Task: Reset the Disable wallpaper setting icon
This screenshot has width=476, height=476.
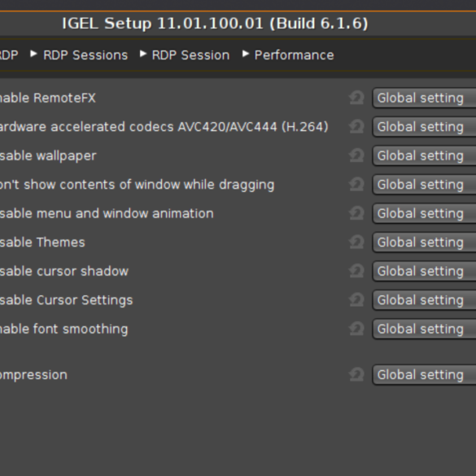Action: point(356,155)
